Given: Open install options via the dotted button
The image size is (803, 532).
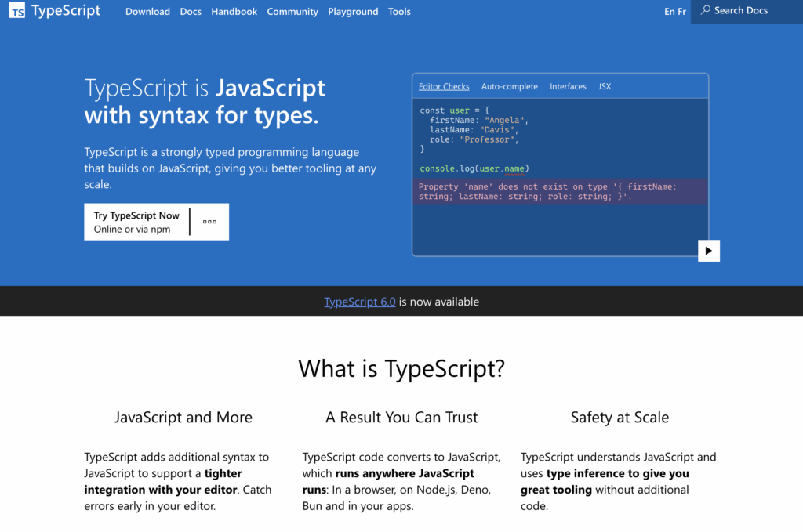Looking at the screenshot, I should [209, 222].
